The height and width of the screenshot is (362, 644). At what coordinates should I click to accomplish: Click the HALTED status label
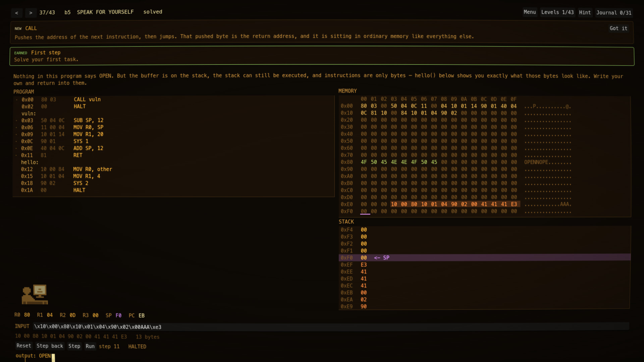point(137,346)
